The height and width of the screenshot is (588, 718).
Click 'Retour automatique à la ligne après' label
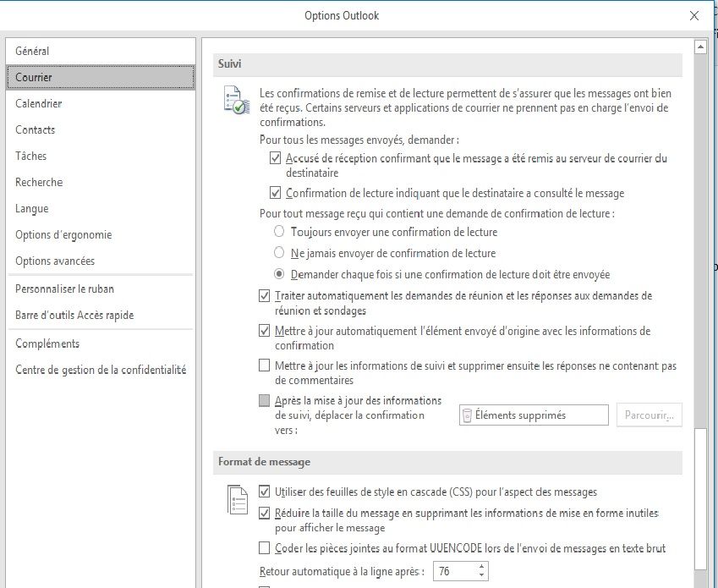tap(342, 572)
